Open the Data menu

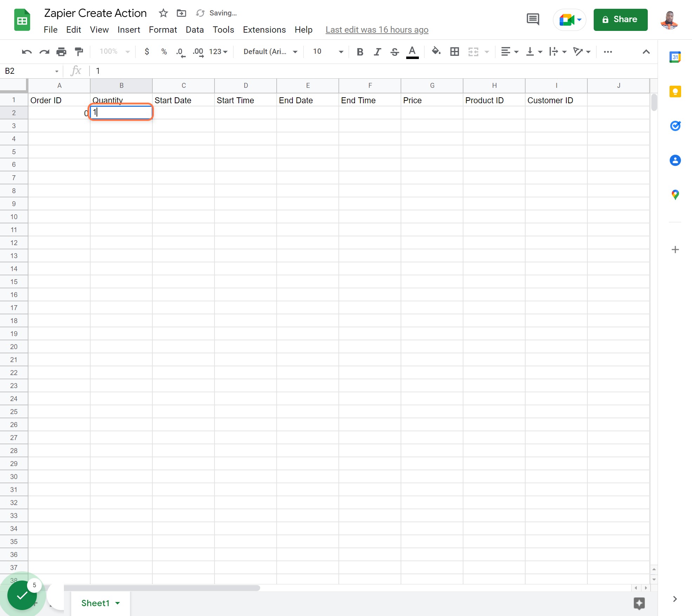tap(195, 30)
